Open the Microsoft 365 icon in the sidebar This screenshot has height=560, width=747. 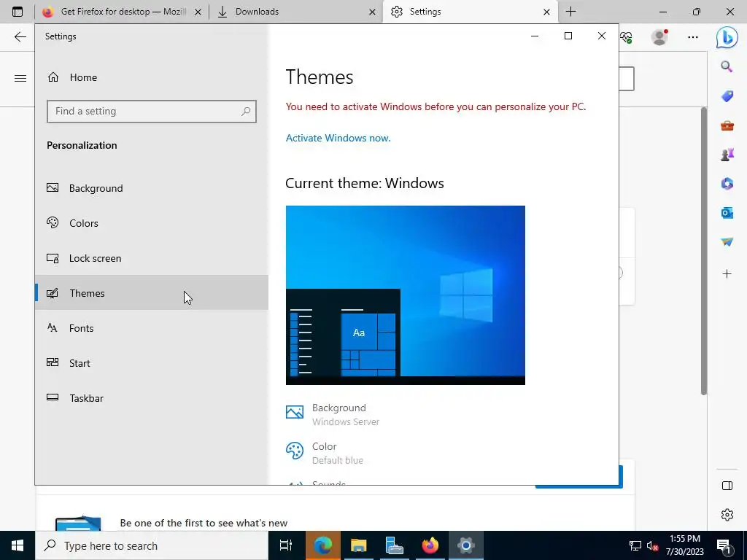[727, 183]
